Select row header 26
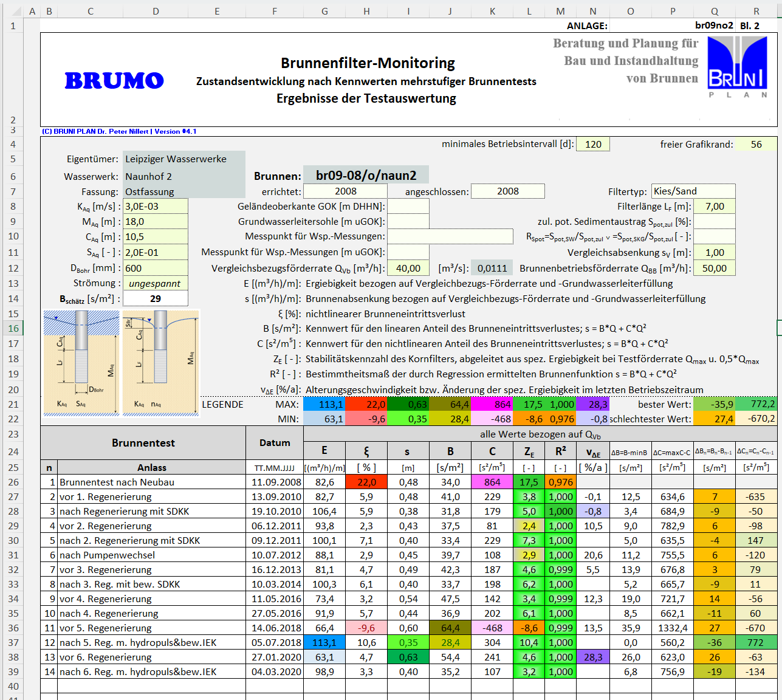The height and width of the screenshot is (700, 782). 13,482
